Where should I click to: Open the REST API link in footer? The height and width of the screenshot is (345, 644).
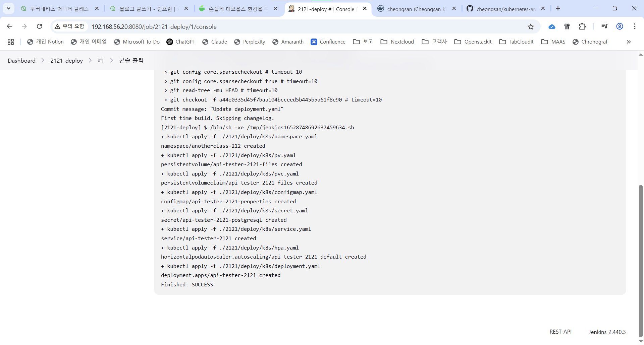(560, 332)
